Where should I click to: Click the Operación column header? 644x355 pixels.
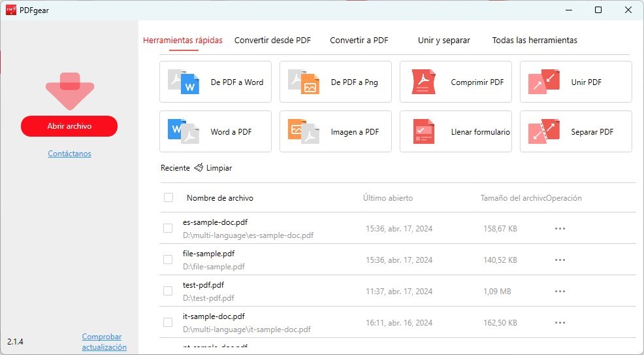click(564, 198)
